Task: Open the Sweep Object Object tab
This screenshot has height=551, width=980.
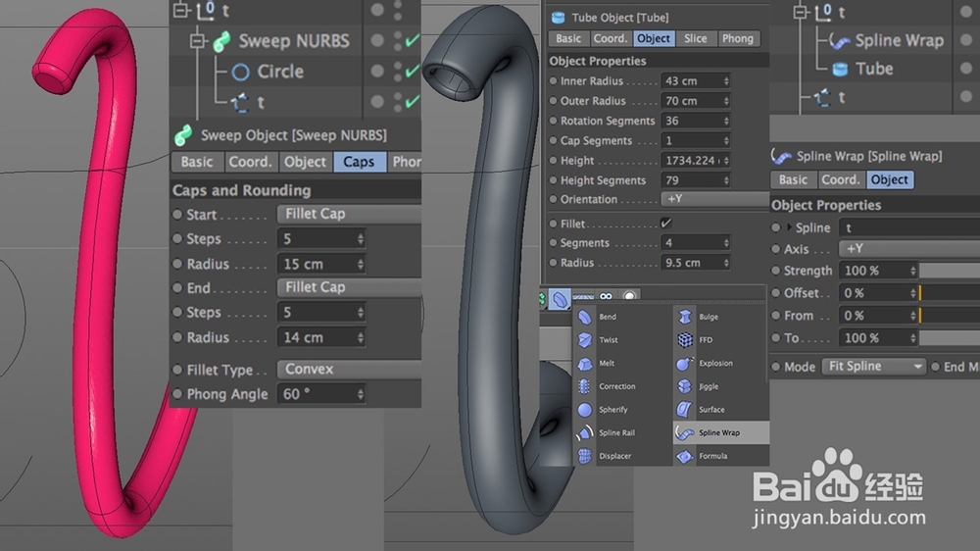Action: click(305, 162)
